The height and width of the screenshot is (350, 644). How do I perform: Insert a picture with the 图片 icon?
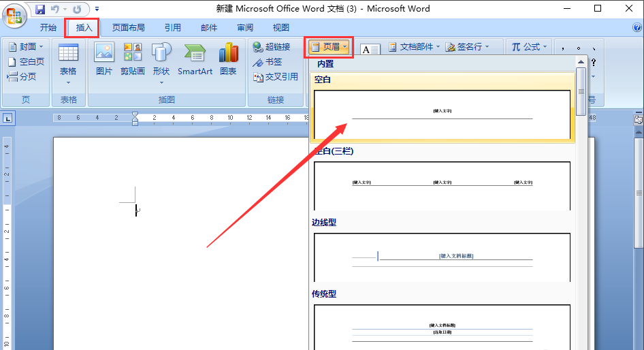[104, 59]
